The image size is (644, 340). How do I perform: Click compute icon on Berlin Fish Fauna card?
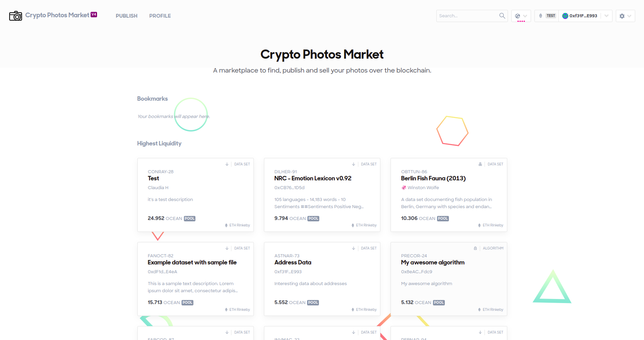point(480,164)
